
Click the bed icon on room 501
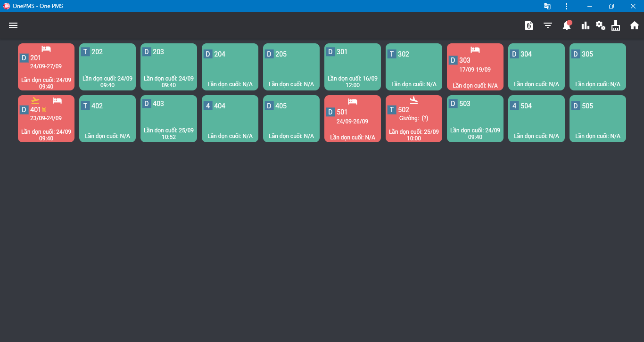(x=353, y=101)
